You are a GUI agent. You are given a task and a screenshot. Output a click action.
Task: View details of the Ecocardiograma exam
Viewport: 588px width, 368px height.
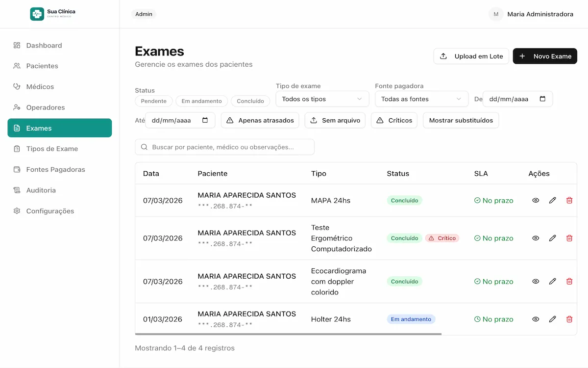coord(535,281)
